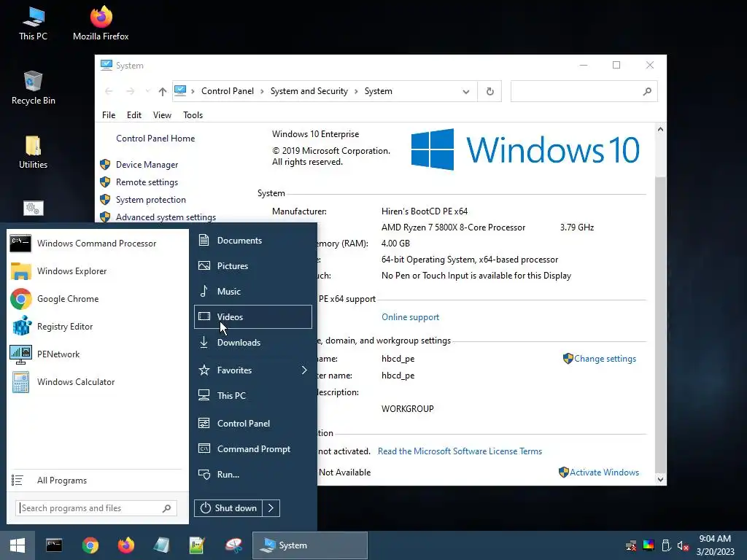
Task: Expand the Favorites submenu arrow
Action: coord(304,370)
